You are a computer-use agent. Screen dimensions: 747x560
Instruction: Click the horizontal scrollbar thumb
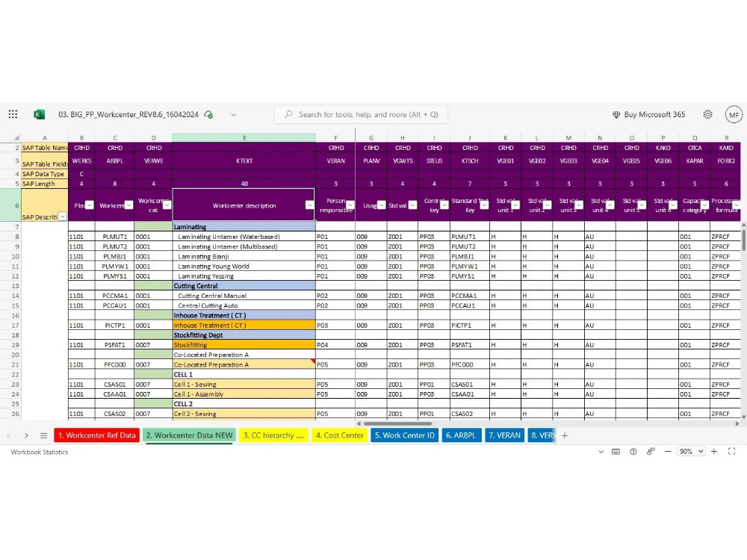point(398,423)
